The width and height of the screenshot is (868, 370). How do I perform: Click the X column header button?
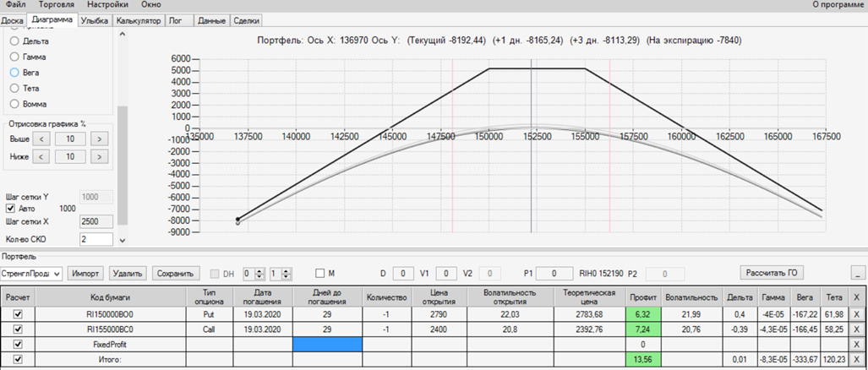point(856,297)
